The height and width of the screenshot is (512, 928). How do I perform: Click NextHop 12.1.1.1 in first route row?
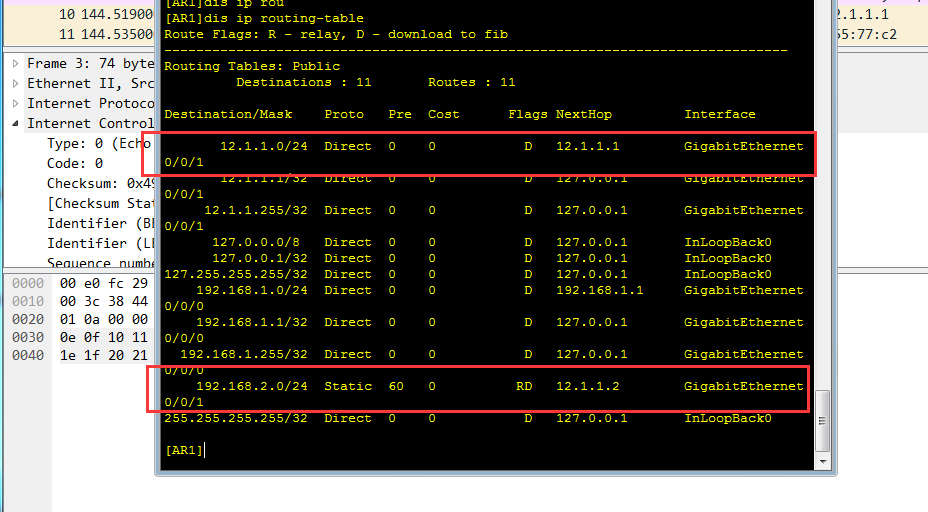[588, 146]
